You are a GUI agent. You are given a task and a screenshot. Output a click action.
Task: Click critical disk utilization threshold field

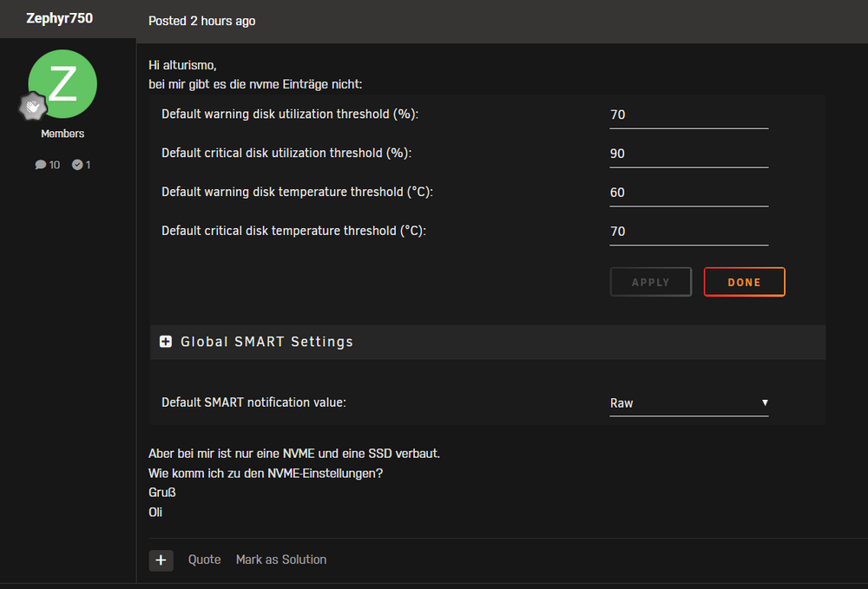pyautogui.click(x=688, y=154)
